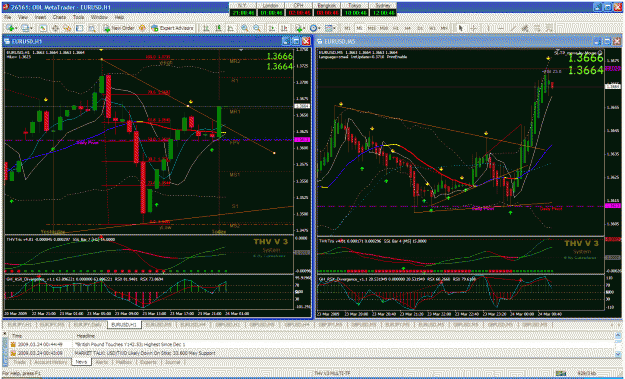This screenshot has width=625, height=379.
Task: Switch to the Experts tab
Action: click(x=148, y=362)
